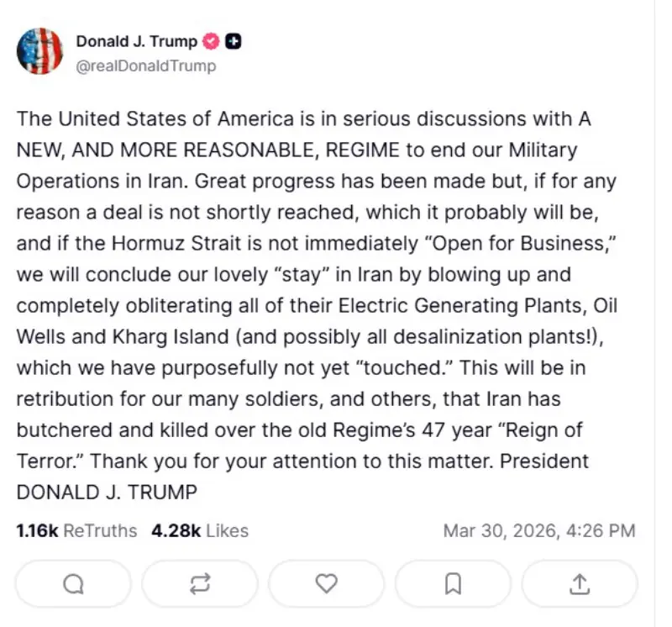The height and width of the screenshot is (627, 672).
Task: Open the profile avatar picture
Action: point(39,51)
